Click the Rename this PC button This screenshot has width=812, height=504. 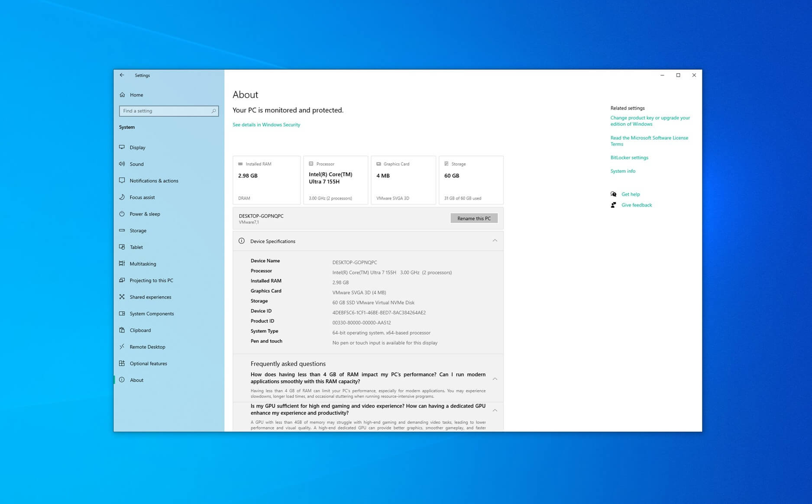pyautogui.click(x=473, y=218)
